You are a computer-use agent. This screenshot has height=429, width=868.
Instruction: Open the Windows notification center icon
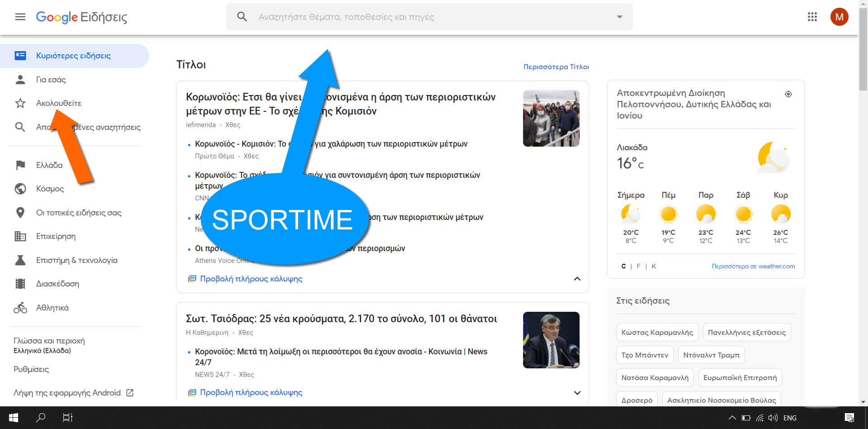click(849, 418)
